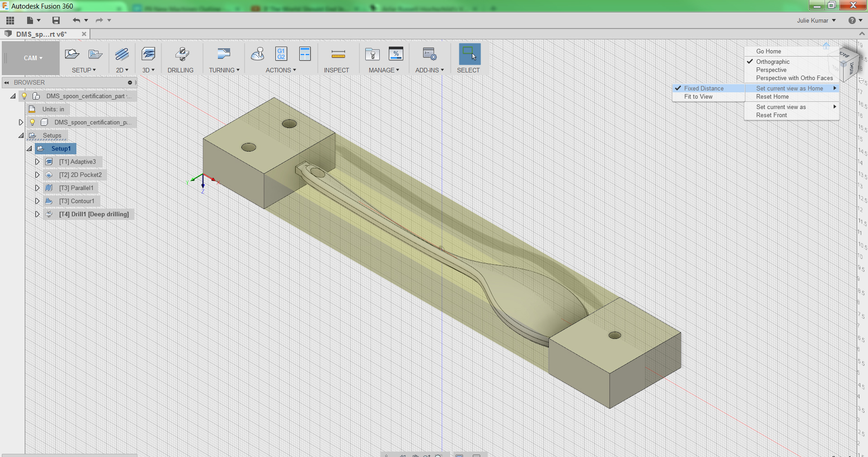This screenshot has width=868, height=457.
Task: Click the New Folder icon in Setup group
Action: click(x=95, y=54)
